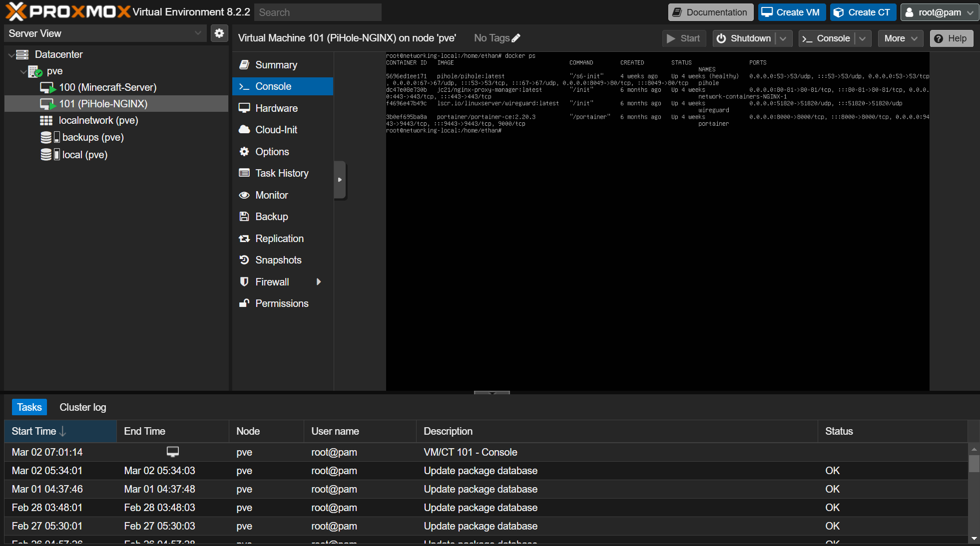Click the Create VM button

791,12
